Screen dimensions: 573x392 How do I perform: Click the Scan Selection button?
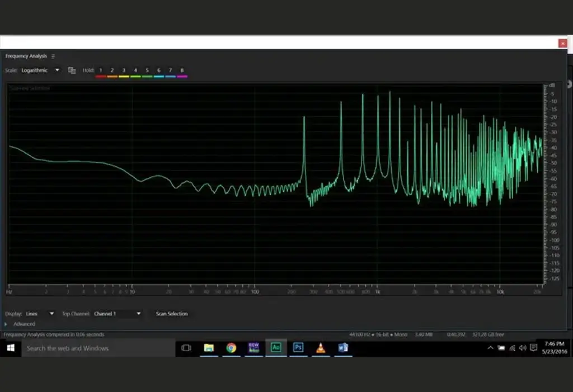[x=172, y=314]
